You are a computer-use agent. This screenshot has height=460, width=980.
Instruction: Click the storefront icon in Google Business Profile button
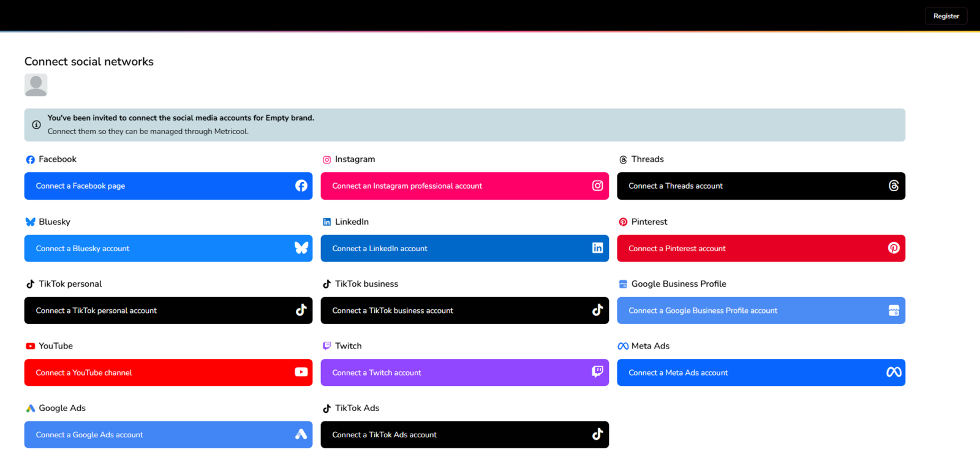click(x=894, y=311)
